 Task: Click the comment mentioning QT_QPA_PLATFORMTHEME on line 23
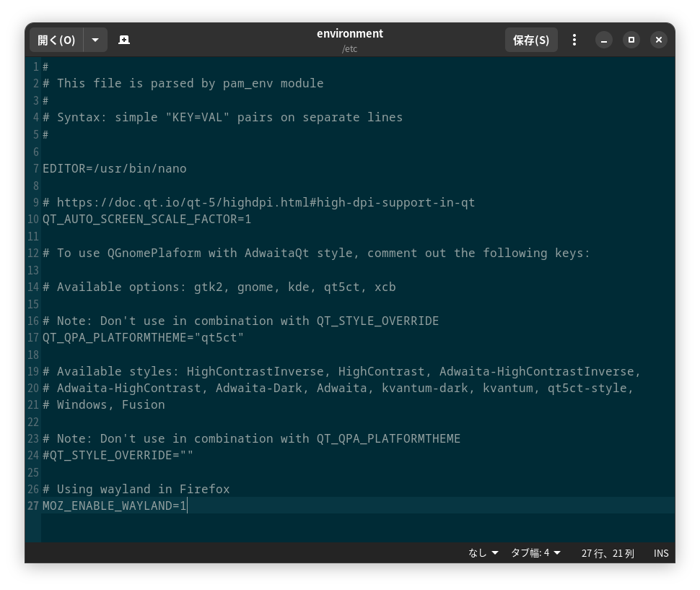pyautogui.click(x=251, y=439)
